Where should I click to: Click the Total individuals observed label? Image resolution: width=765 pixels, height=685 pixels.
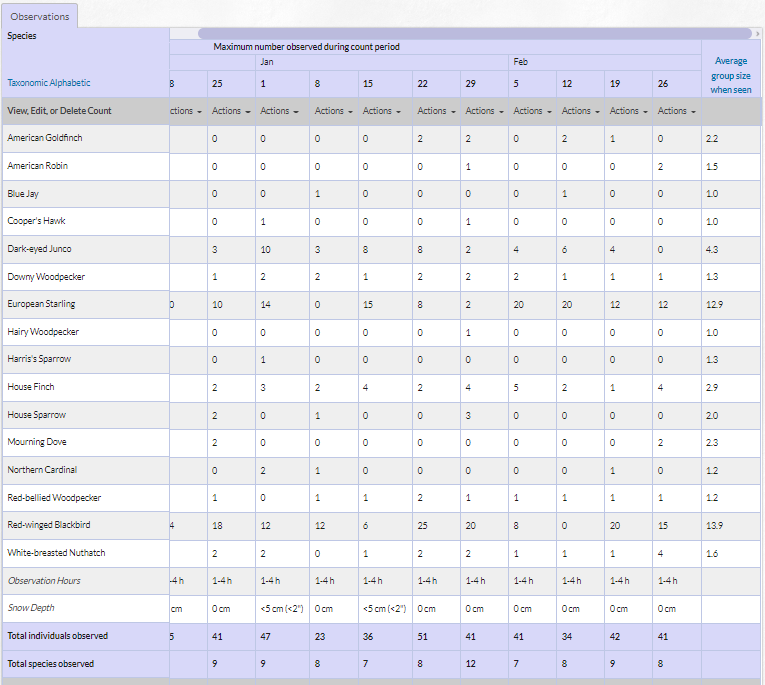(x=58, y=636)
